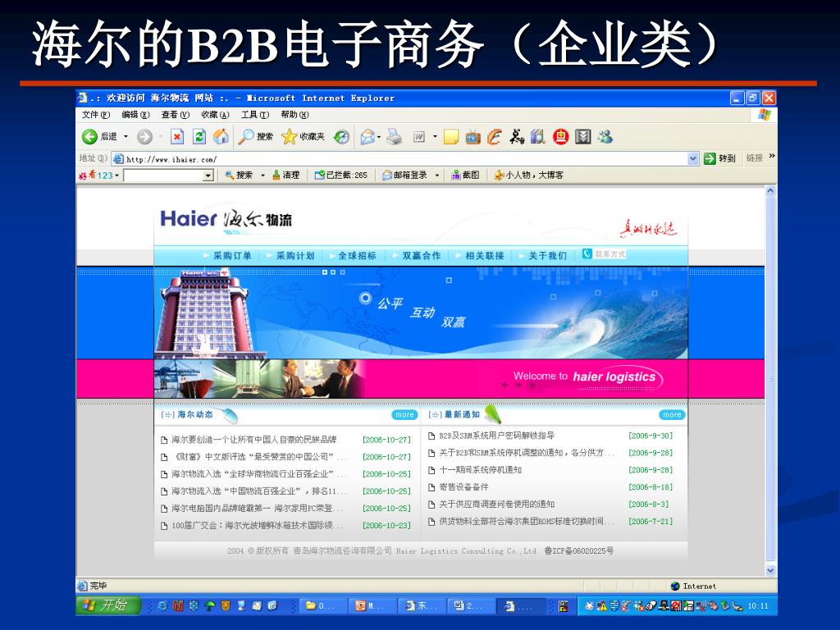Open Favorites (收藏夹) star button
This screenshot has width=840, height=630.
[304, 137]
